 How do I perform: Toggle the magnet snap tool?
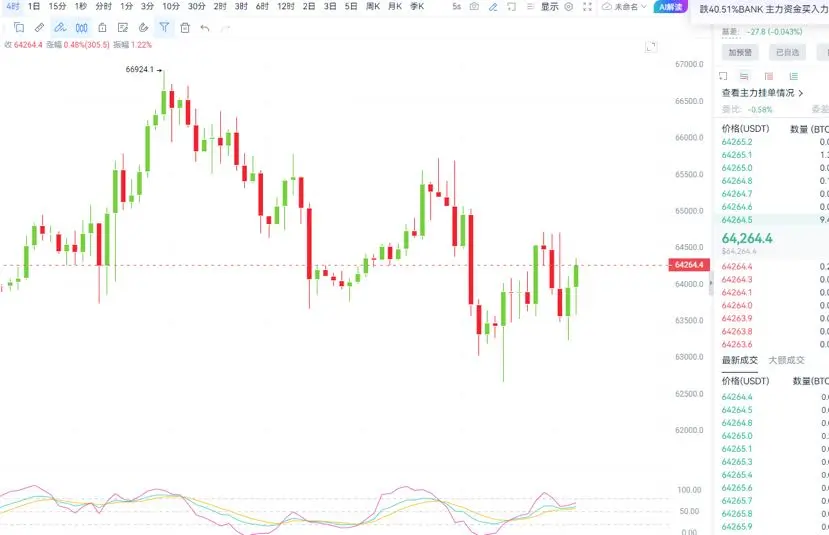tap(143, 27)
